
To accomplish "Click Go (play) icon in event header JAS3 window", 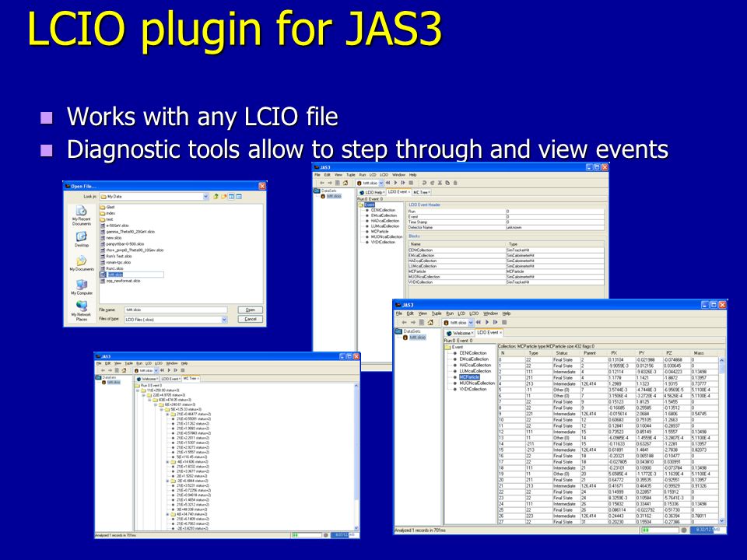I will (395, 183).
